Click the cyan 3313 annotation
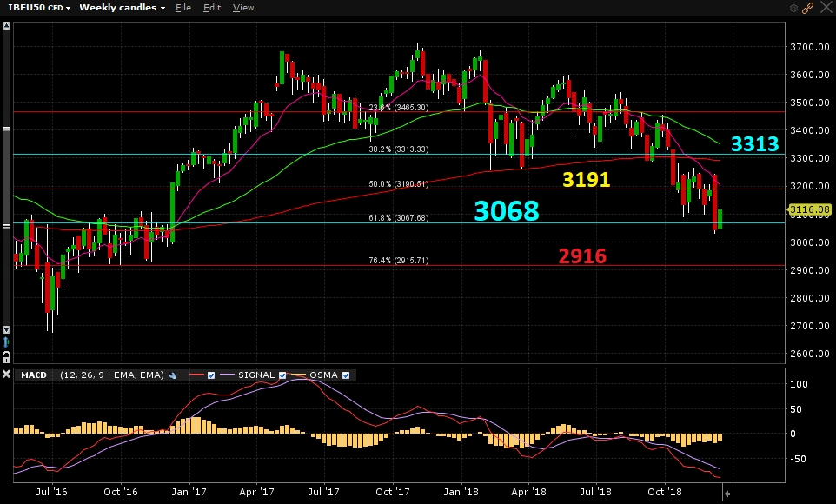 point(754,144)
